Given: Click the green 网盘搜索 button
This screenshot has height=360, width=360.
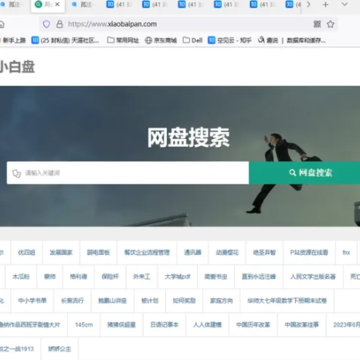Looking at the screenshot, I should click(x=304, y=173).
